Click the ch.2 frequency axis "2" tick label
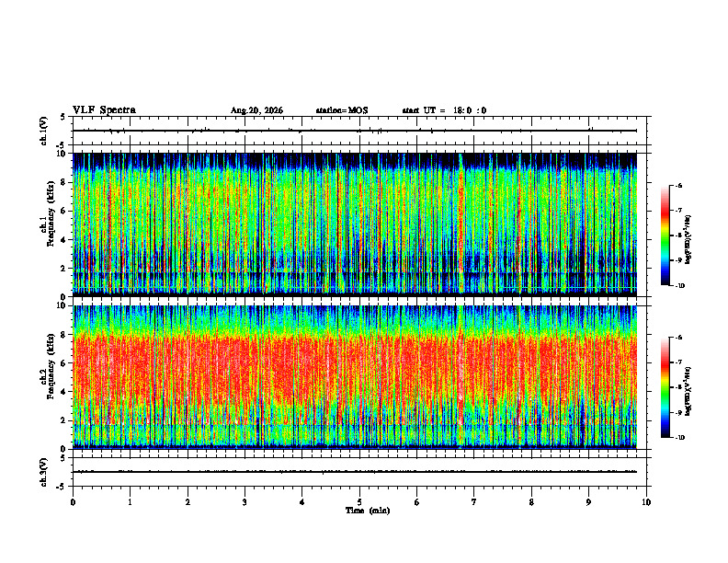 pyautogui.click(x=64, y=420)
